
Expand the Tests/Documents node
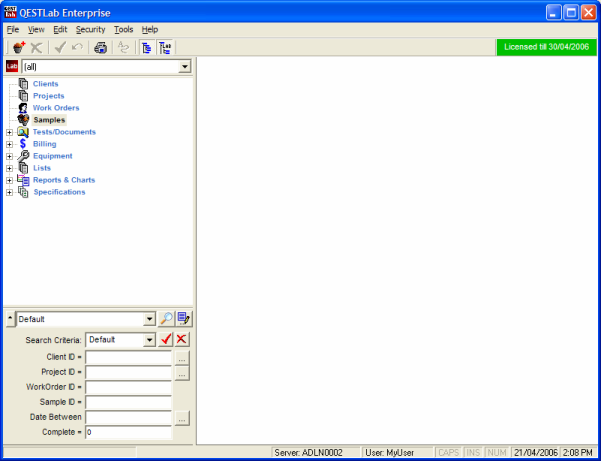coord(10,133)
